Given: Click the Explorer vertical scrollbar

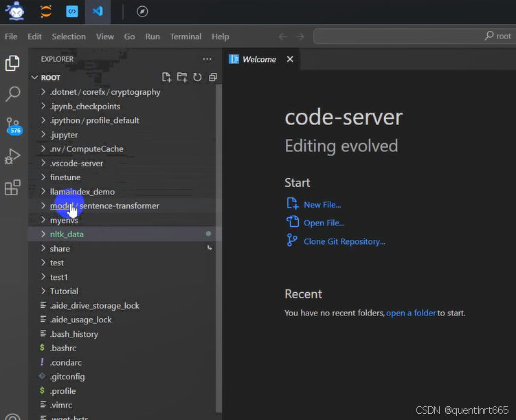Looking at the screenshot, I should (218, 249).
